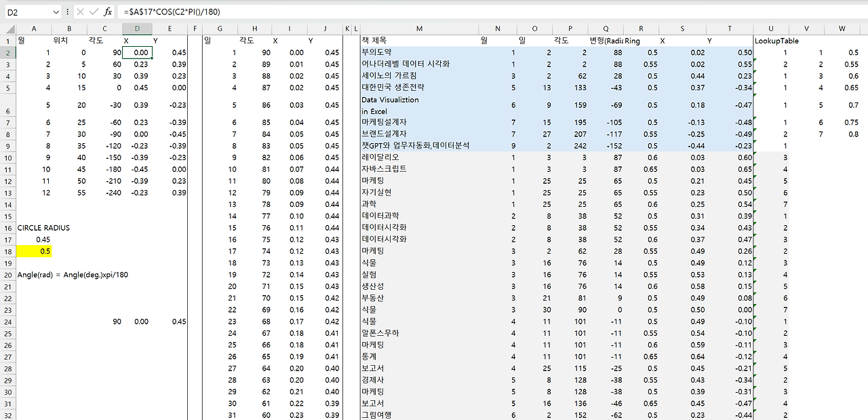Select the book title 마케팅설계자
This screenshot has height=420, width=868.
coord(419,122)
